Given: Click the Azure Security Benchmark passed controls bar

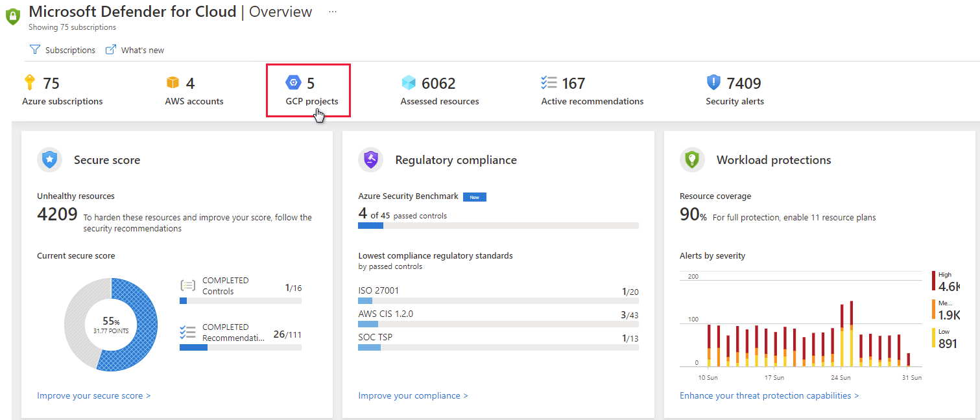Looking at the screenshot, I should [498, 226].
